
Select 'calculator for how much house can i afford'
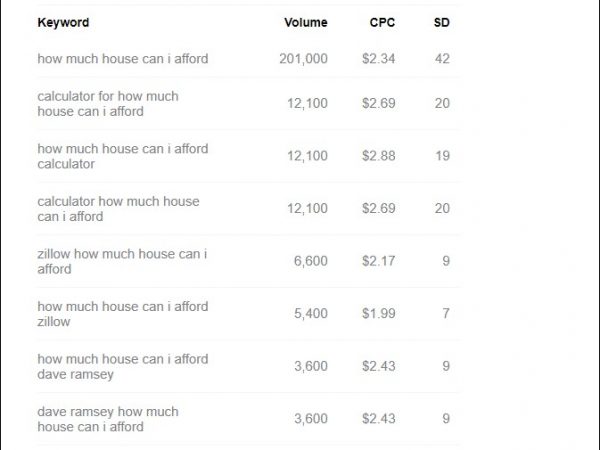click(108, 104)
